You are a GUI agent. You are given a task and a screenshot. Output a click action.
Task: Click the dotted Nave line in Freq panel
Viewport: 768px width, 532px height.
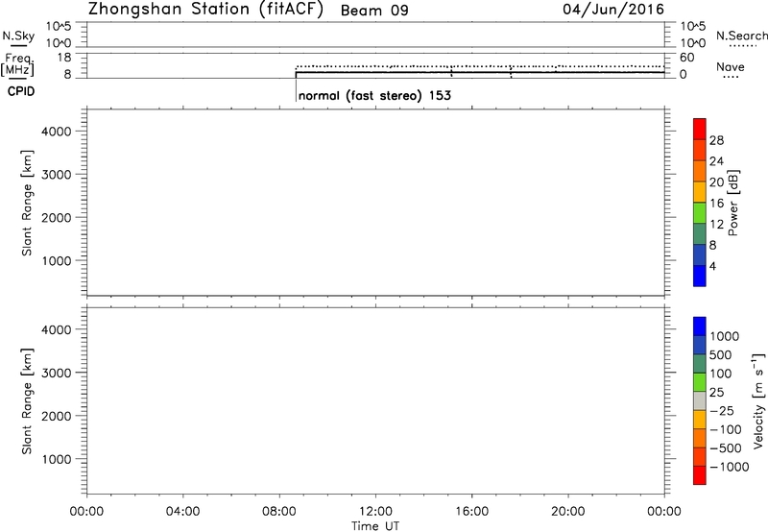pyautogui.click(x=480, y=66)
